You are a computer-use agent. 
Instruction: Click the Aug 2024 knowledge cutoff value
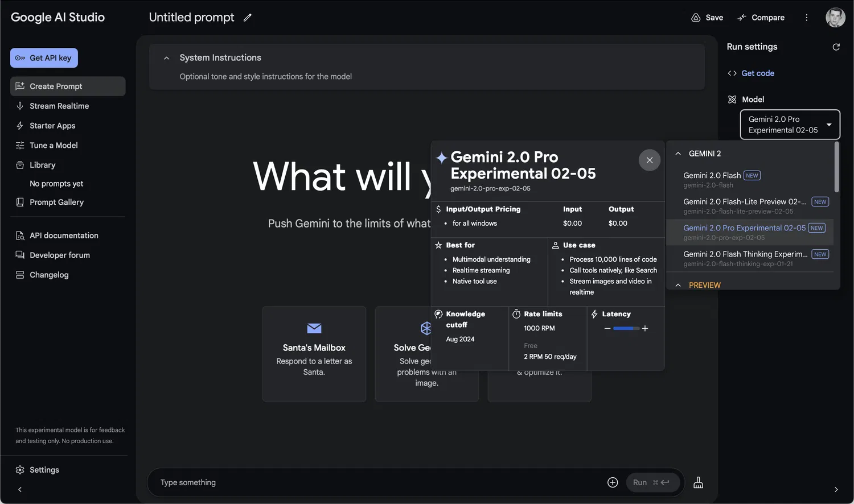(460, 339)
